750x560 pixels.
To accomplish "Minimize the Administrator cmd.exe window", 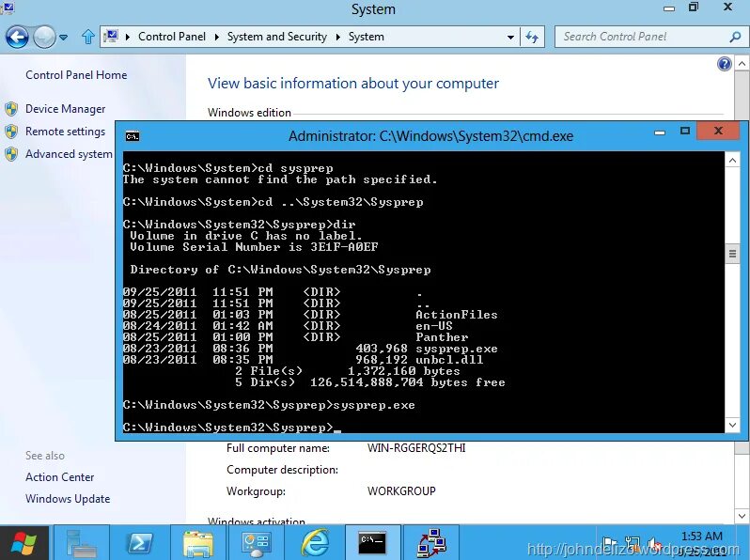I will coord(660,132).
